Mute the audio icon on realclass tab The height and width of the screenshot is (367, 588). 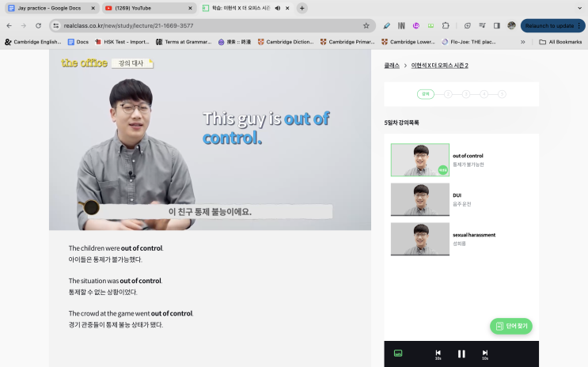[x=278, y=8]
